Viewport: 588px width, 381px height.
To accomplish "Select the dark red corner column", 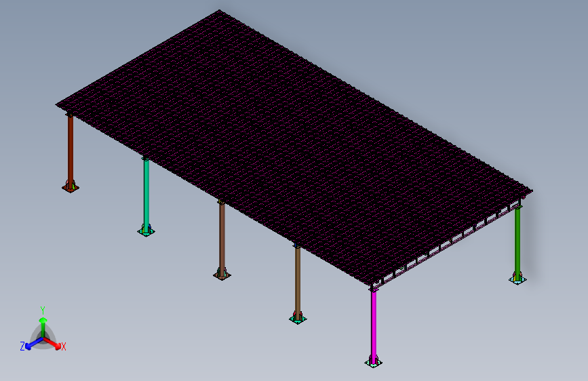I will click(x=70, y=149).
